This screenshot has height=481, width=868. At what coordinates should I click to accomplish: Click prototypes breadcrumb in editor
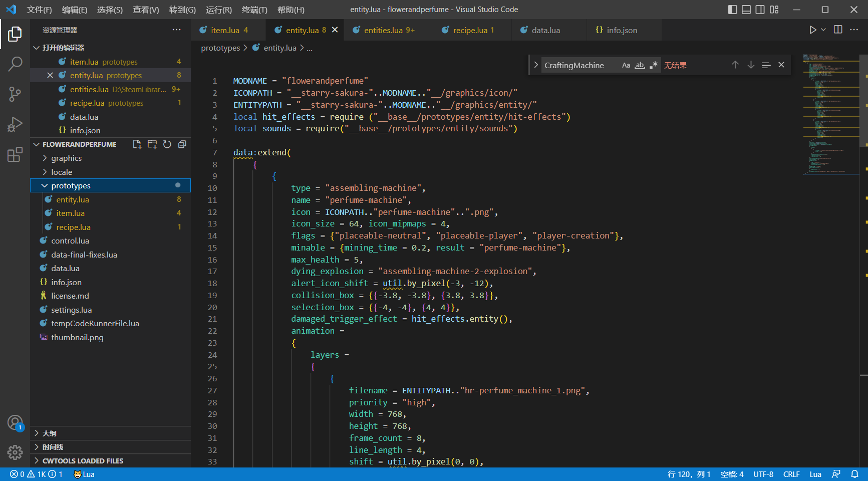tap(220, 48)
